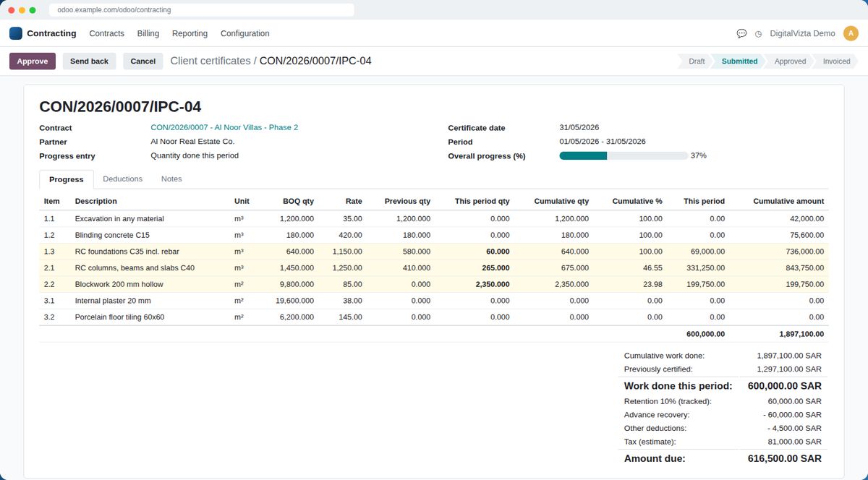Select the Draft status stage
Screen dimensions: 868x480
tap(697, 61)
